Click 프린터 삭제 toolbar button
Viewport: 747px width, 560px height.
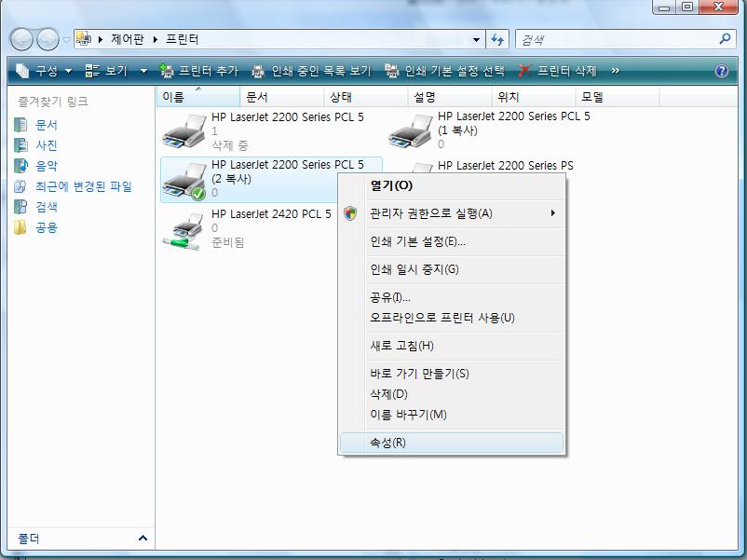557,71
